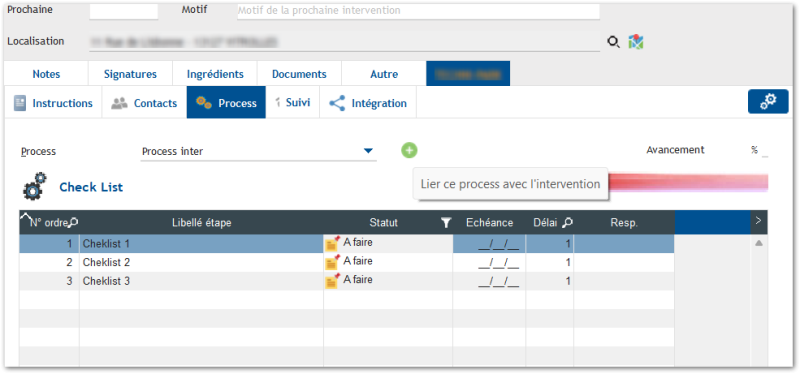Click the table scrollbar up arrow

[759, 243]
